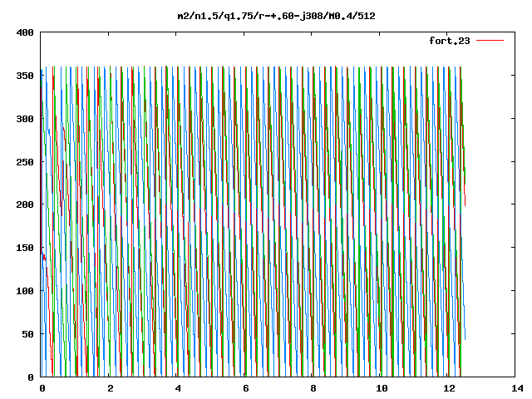Screen dimensions: 532x399
Task: Click y-axis label 250
Action: tap(25, 162)
